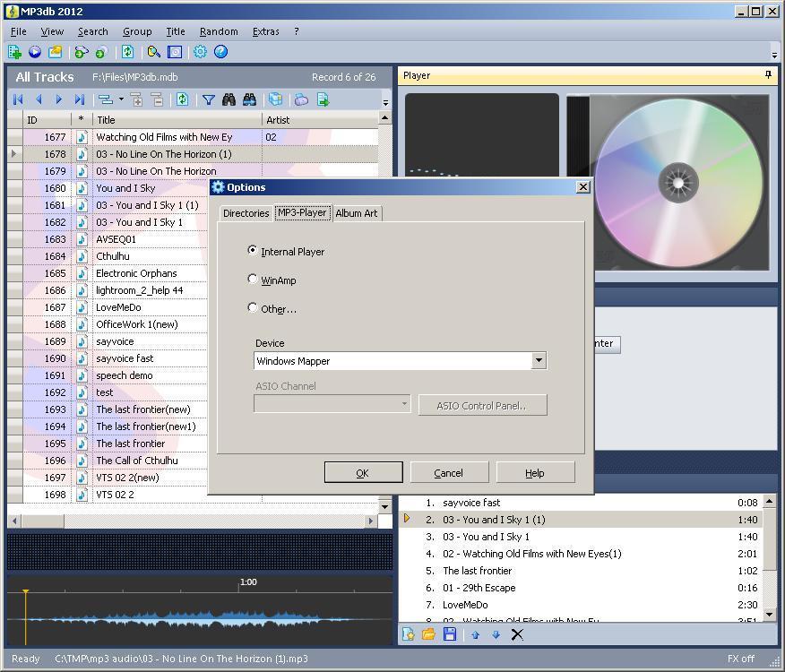Go to next record in All Tracks

[58, 99]
